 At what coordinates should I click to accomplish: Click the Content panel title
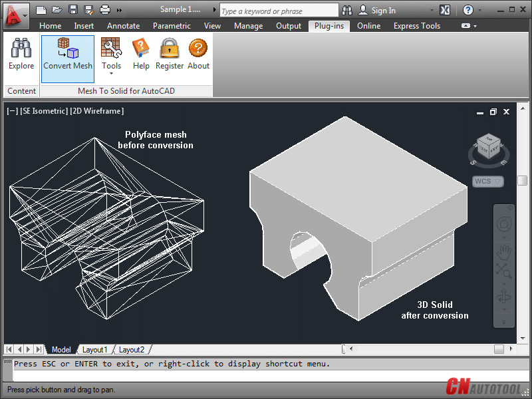(22, 91)
